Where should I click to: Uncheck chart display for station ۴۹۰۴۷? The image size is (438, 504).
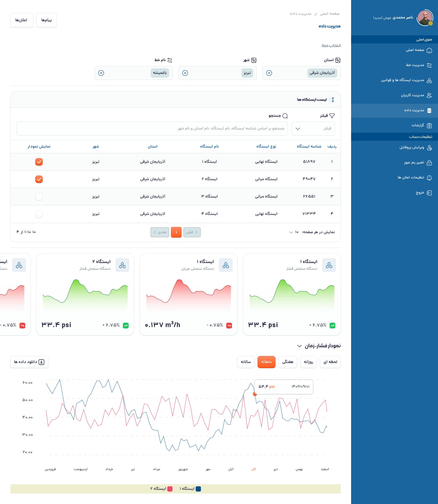[x=39, y=179]
